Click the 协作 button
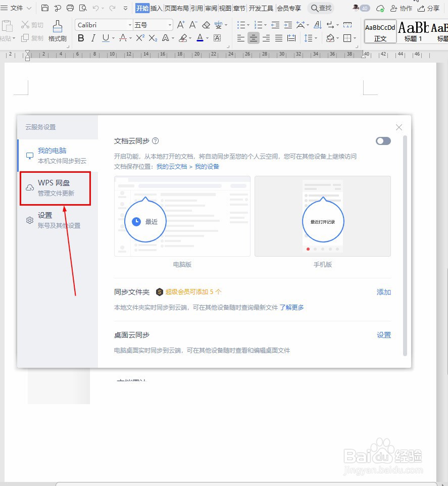 (401, 9)
